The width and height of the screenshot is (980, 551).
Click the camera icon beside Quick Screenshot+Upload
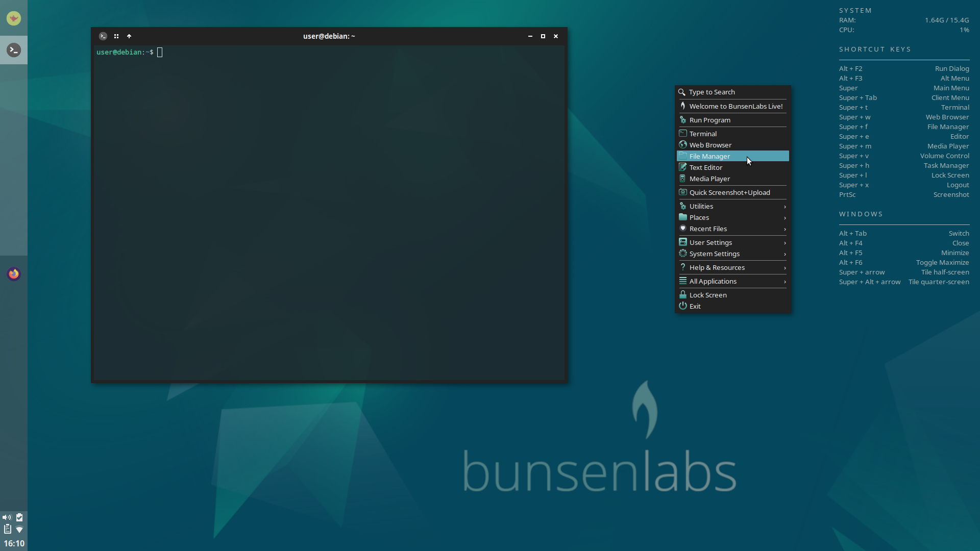[x=683, y=192]
